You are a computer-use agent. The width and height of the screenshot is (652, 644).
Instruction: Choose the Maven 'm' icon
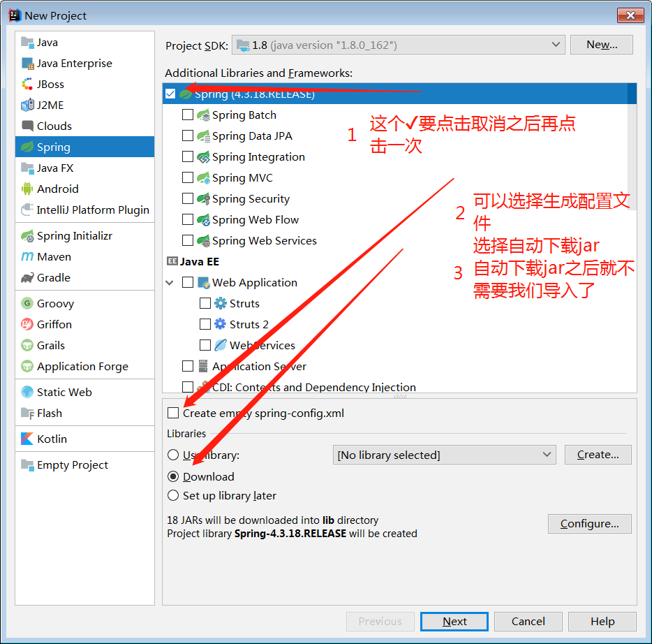(x=27, y=256)
